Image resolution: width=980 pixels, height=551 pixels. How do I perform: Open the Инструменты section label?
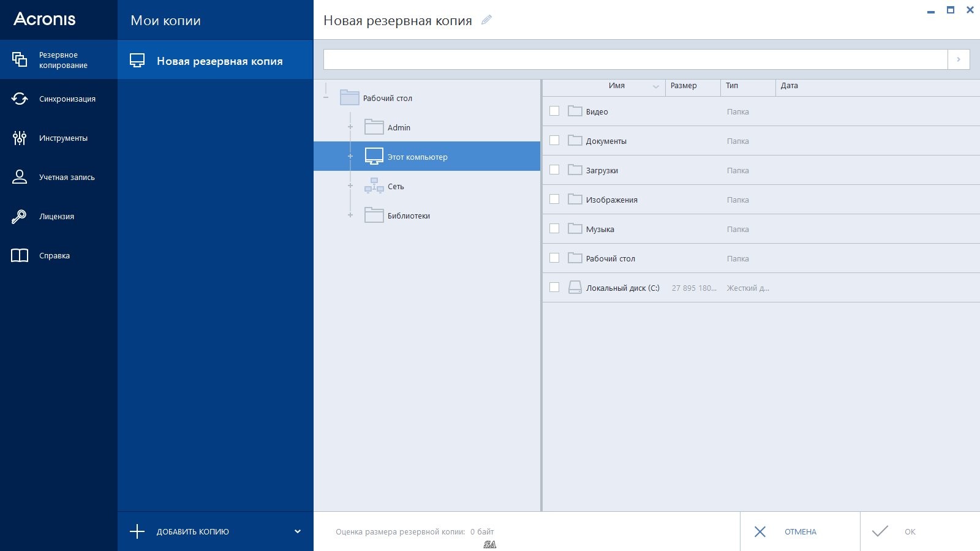[63, 138]
